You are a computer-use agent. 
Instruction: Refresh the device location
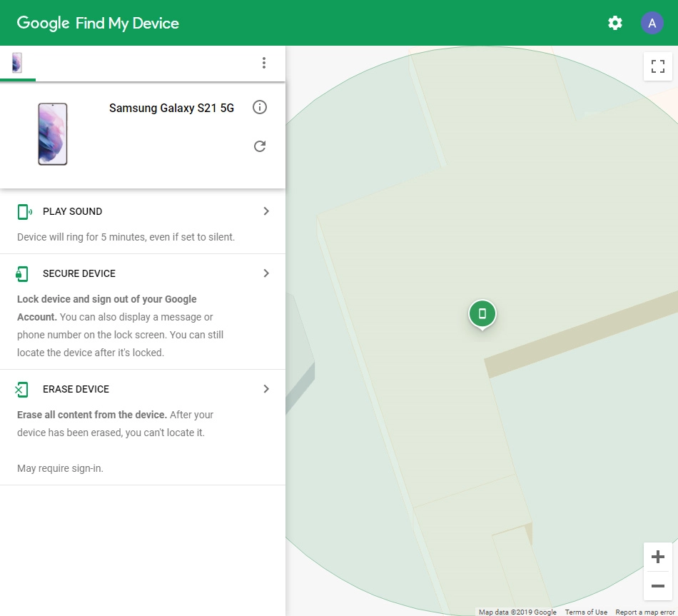click(260, 146)
